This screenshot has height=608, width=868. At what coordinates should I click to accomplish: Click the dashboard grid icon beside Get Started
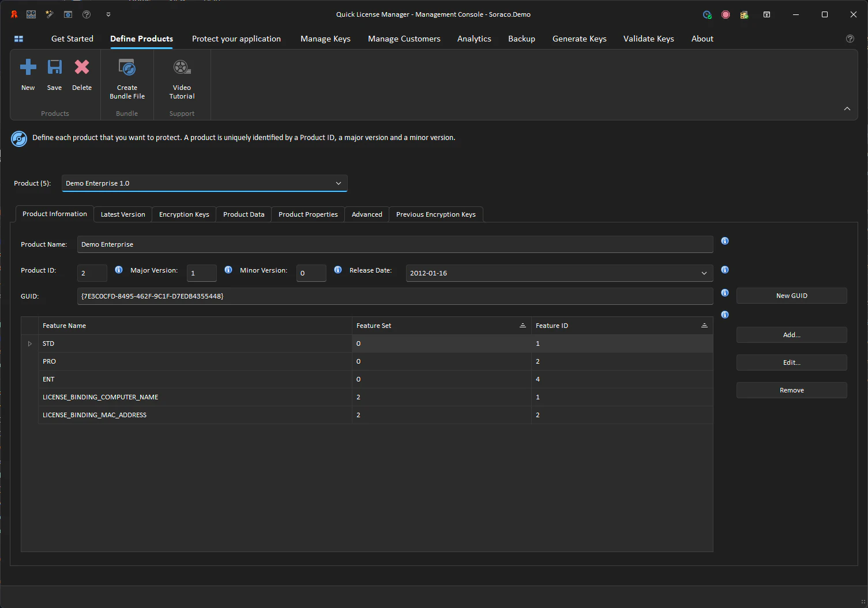coord(18,39)
